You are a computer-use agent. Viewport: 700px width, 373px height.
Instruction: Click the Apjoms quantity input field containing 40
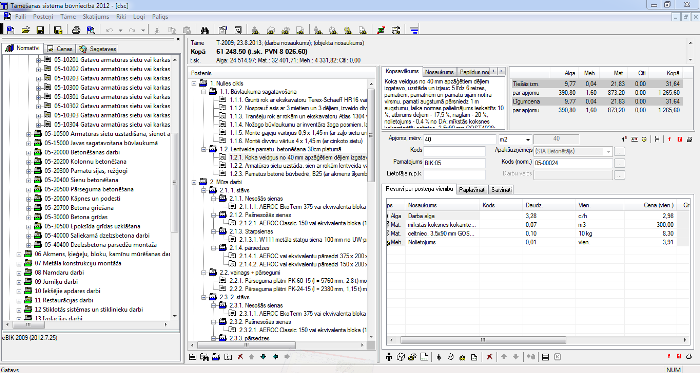click(x=459, y=140)
